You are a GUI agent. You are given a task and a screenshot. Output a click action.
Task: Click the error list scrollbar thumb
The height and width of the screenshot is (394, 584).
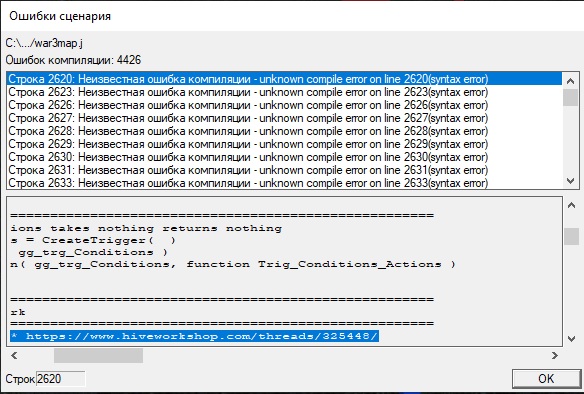pos(570,98)
